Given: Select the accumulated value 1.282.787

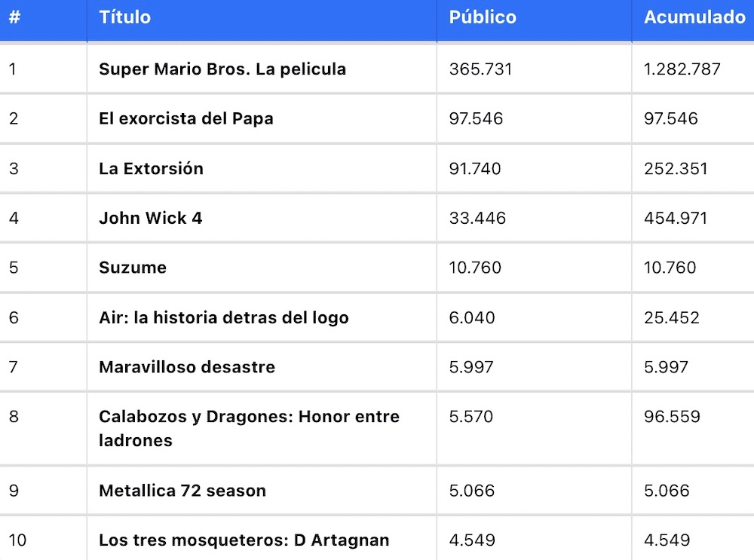Looking at the screenshot, I should click(682, 69).
